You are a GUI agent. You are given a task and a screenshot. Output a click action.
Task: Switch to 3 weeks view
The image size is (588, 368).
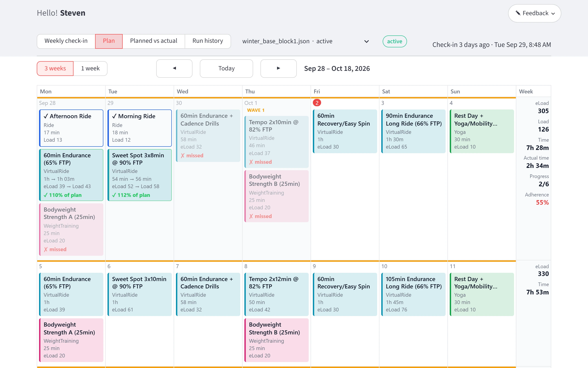point(55,68)
